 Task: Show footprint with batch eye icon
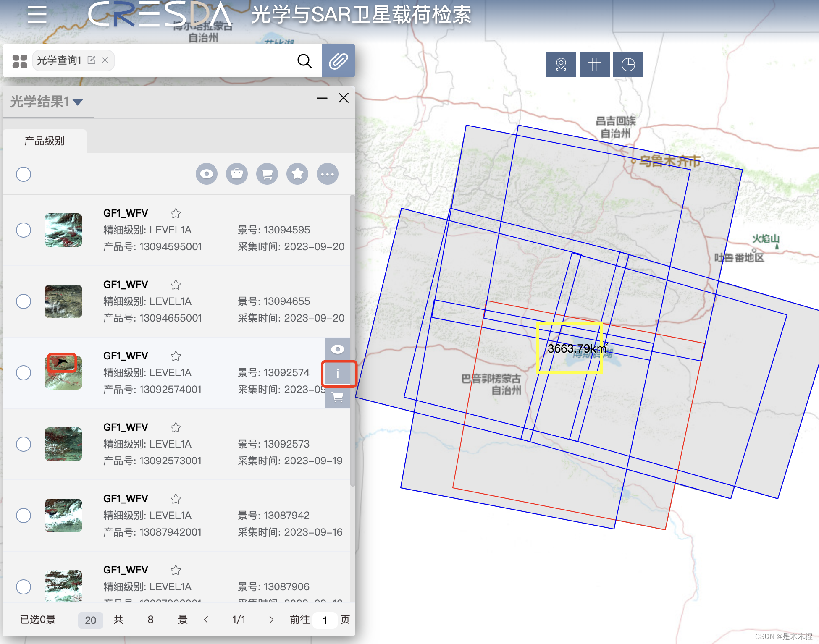pos(207,174)
